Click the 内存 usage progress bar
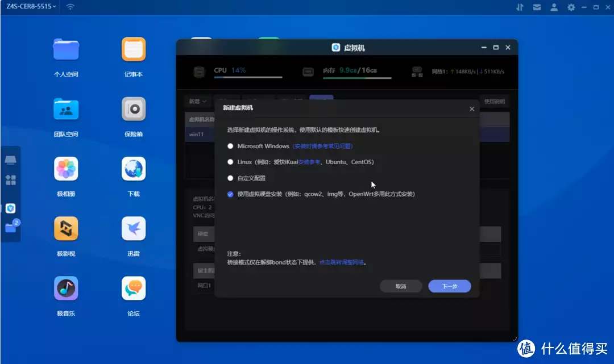The width and height of the screenshot is (614, 364). (x=357, y=78)
